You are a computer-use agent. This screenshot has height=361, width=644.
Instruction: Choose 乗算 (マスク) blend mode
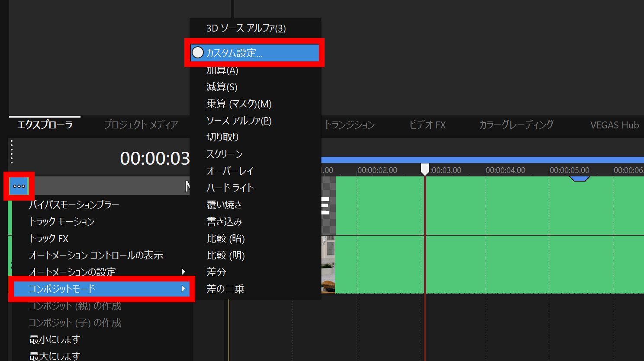pos(237,103)
